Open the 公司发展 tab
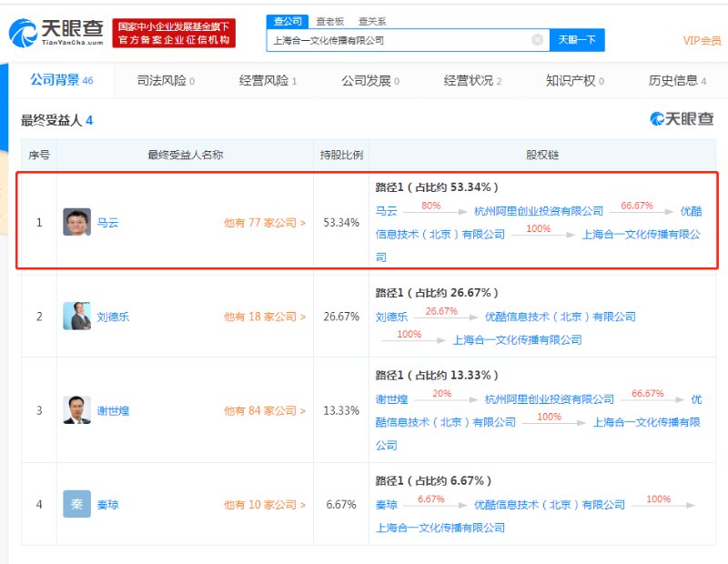Viewport: 728px width, 564px height. pos(370,81)
